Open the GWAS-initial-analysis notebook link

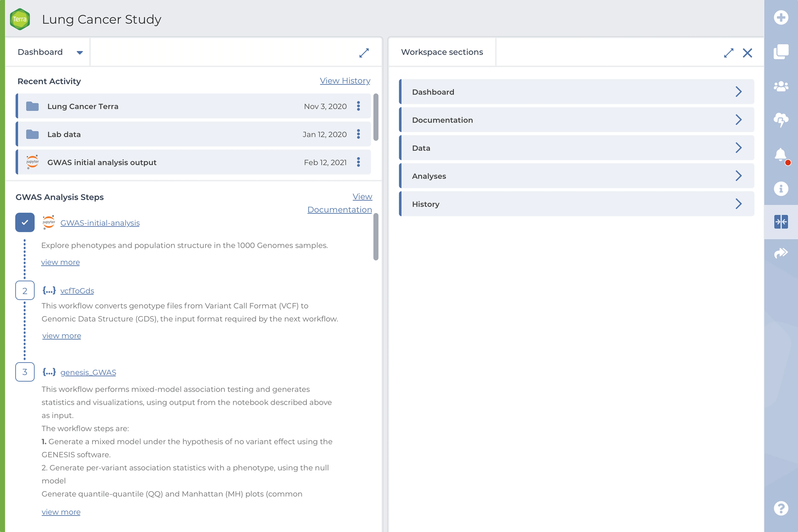click(100, 223)
